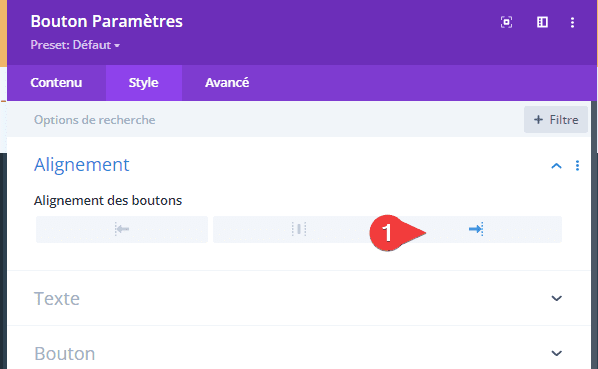598x369 pixels.
Task: Switch to the Contenu tab
Action: coord(56,83)
